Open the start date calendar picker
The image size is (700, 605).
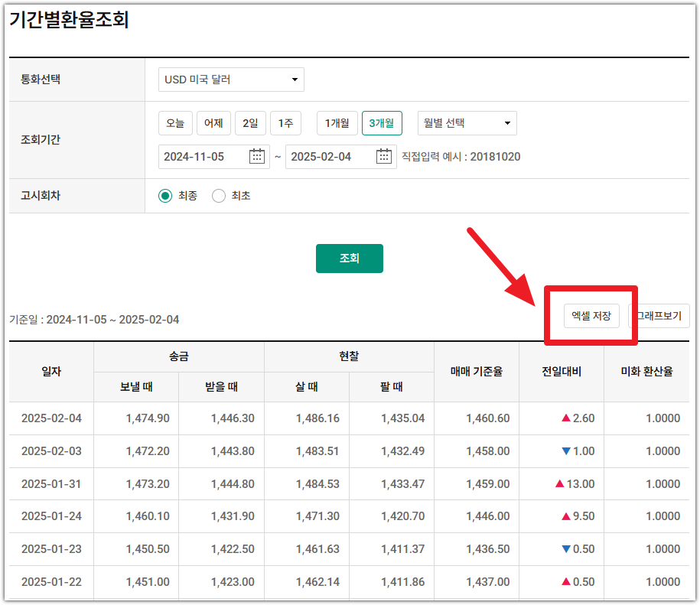(x=258, y=156)
